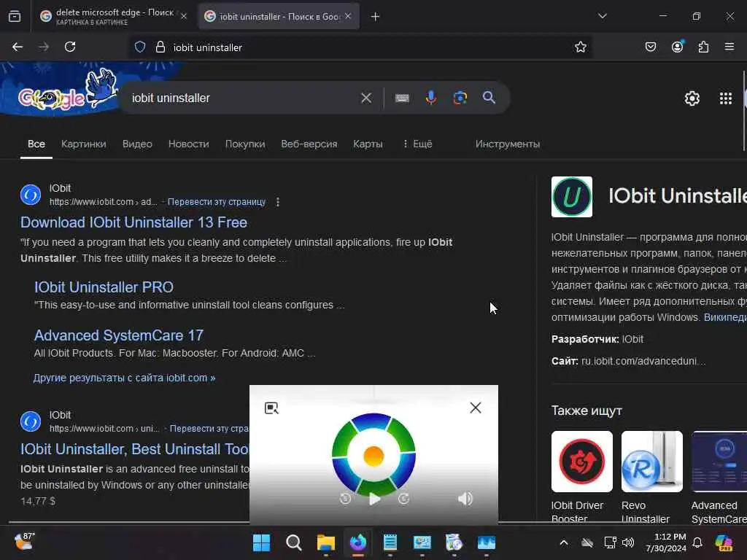This screenshot has width=747, height=560.
Task: Select the Карты search tab
Action: (368, 144)
